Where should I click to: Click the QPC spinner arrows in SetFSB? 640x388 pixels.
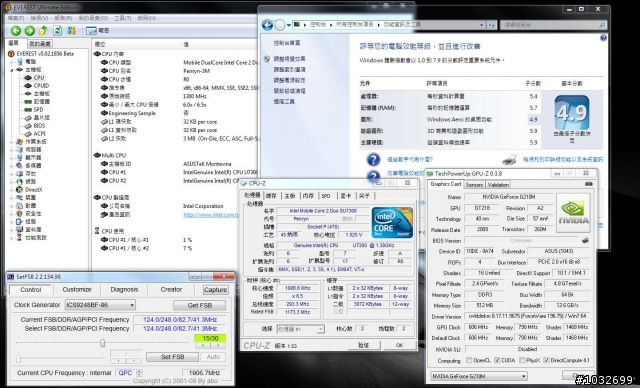pyautogui.click(x=140, y=373)
